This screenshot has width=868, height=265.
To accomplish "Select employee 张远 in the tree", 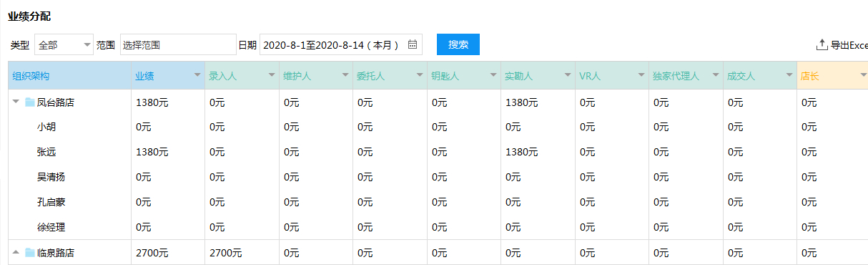I will [x=46, y=153].
